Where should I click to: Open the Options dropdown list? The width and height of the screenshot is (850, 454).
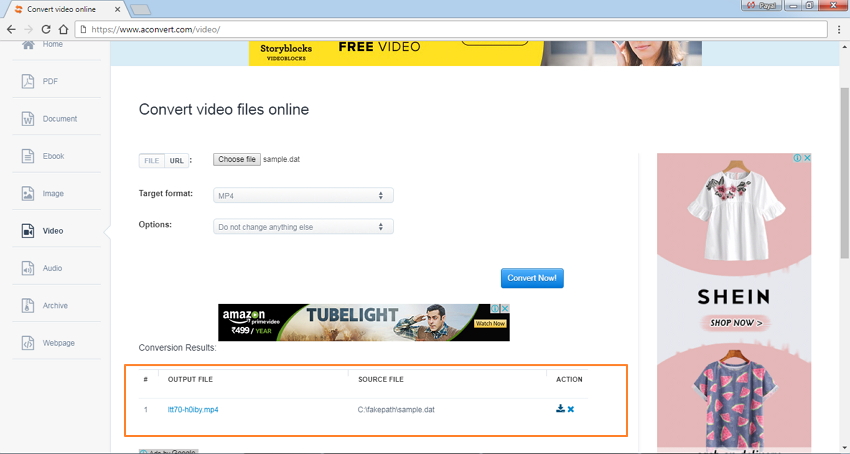(x=303, y=227)
